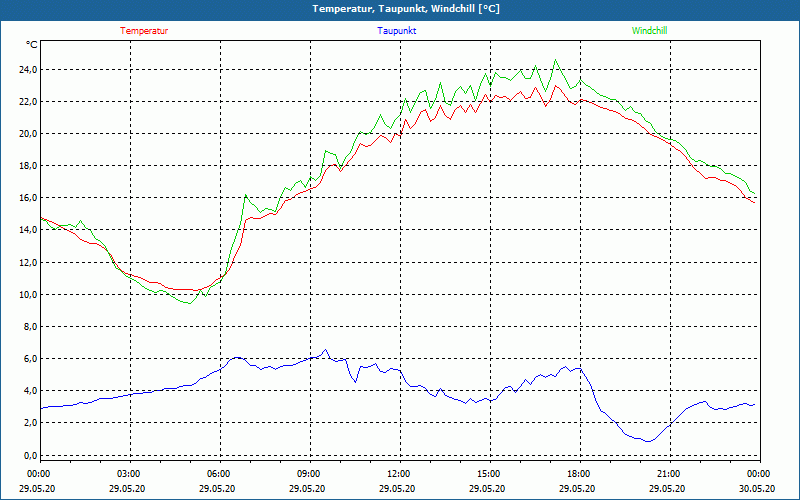
Task: Click the 06:00 time axis label
Action: pyautogui.click(x=218, y=474)
